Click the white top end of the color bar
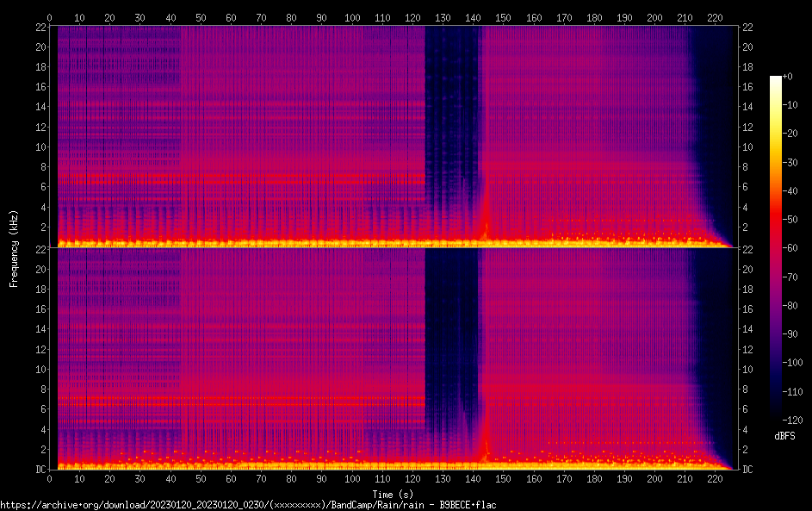Image resolution: width=812 pixels, height=511 pixels. pyautogui.click(x=776, y=79)
